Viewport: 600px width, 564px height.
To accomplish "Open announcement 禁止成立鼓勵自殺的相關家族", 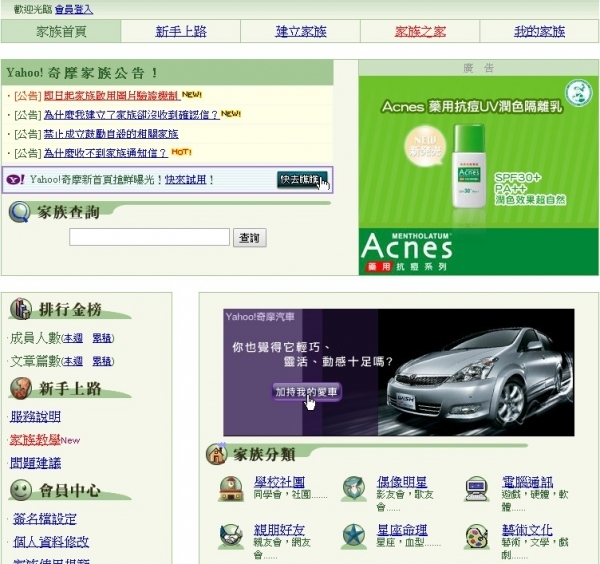I will [111, 134].
